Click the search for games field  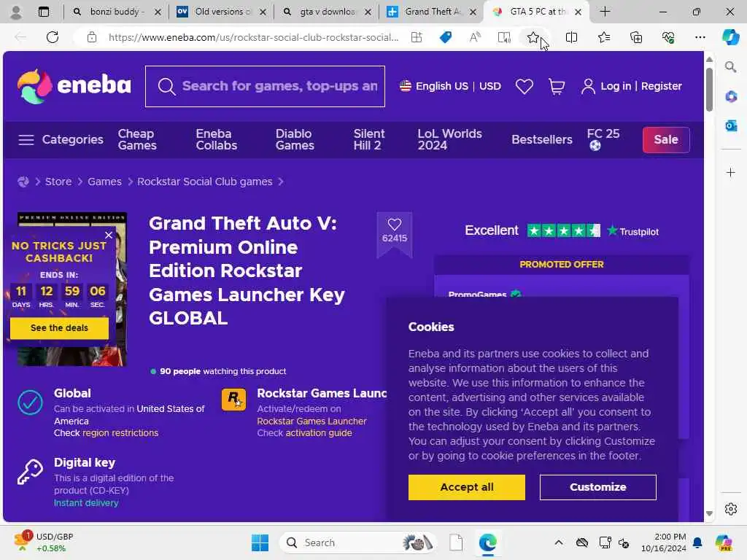click(x=265, y=86)
